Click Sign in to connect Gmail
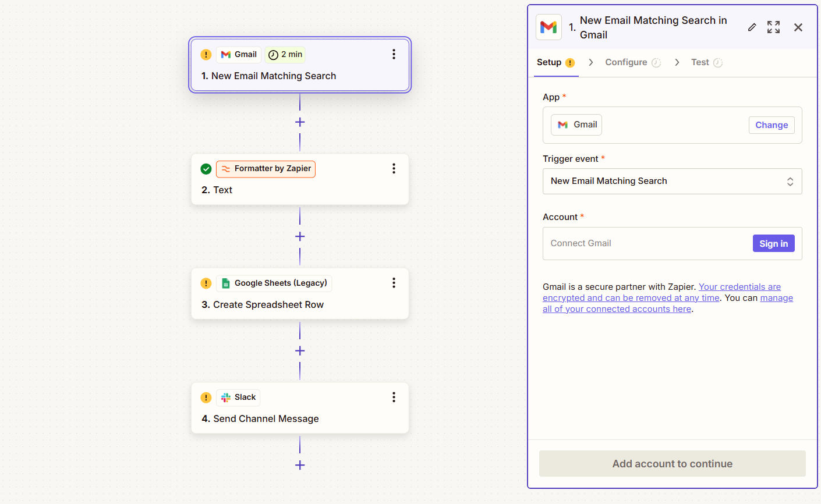This screenshot has height=504, width=821. click(773, 243)
